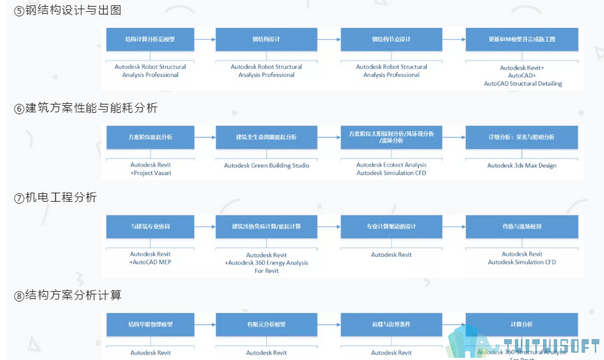Select the 钢结构节点设计 flow box
The image size is (604, 360).
point(391,39)
